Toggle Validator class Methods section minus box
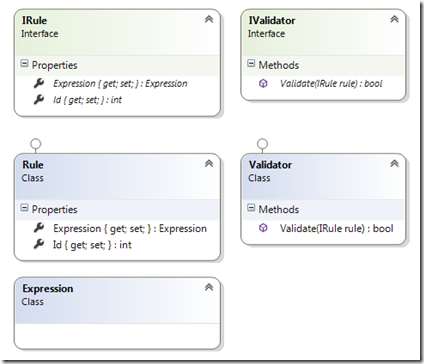 (x=251, y=208)
